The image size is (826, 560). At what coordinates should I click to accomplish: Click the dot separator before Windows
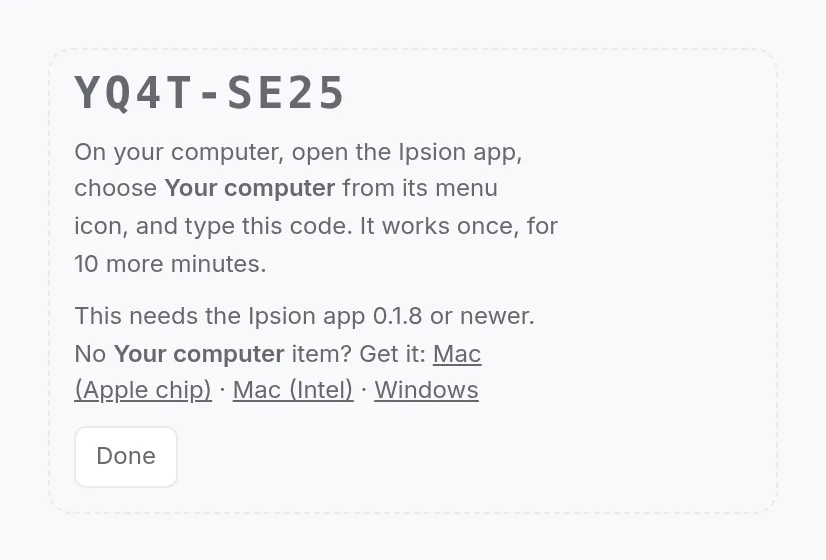tap(364, 390)
